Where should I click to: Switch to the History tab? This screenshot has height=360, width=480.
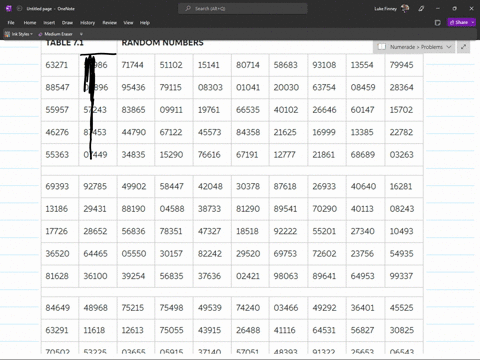pyautogui.click(x=87, y=23)
